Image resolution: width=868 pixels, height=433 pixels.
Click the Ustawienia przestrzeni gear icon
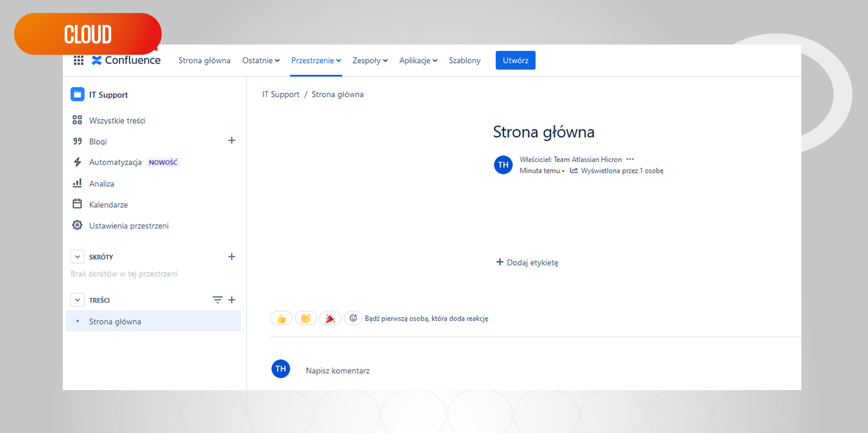[x=77, y=225]
